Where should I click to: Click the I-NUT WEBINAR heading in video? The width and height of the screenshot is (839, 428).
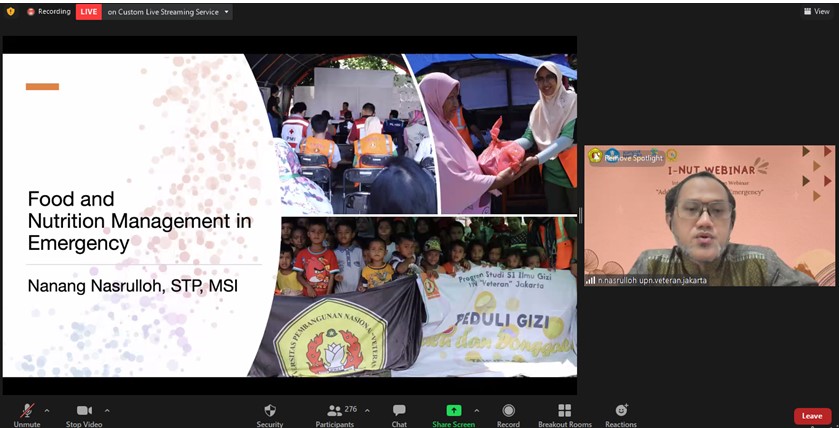(x=712, y=171)
